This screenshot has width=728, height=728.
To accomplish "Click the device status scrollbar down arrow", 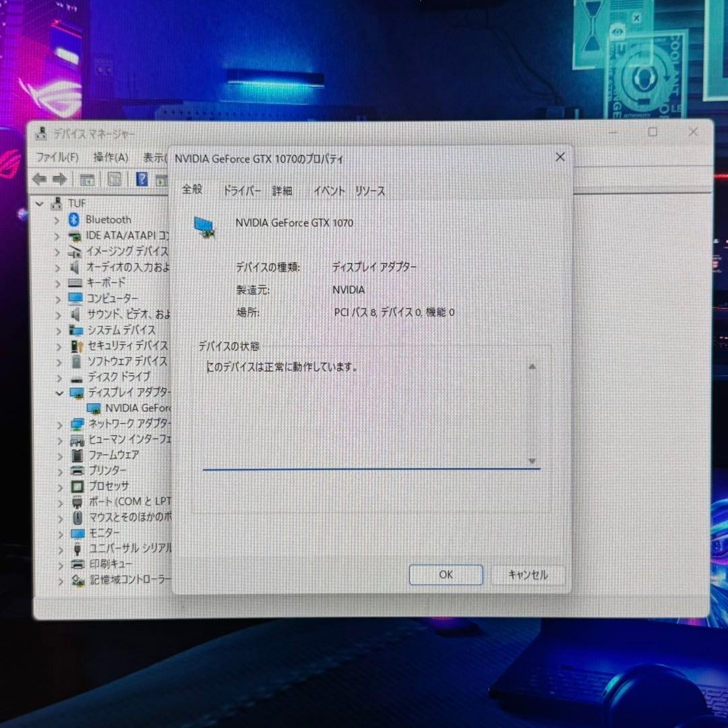I will 532,461.
